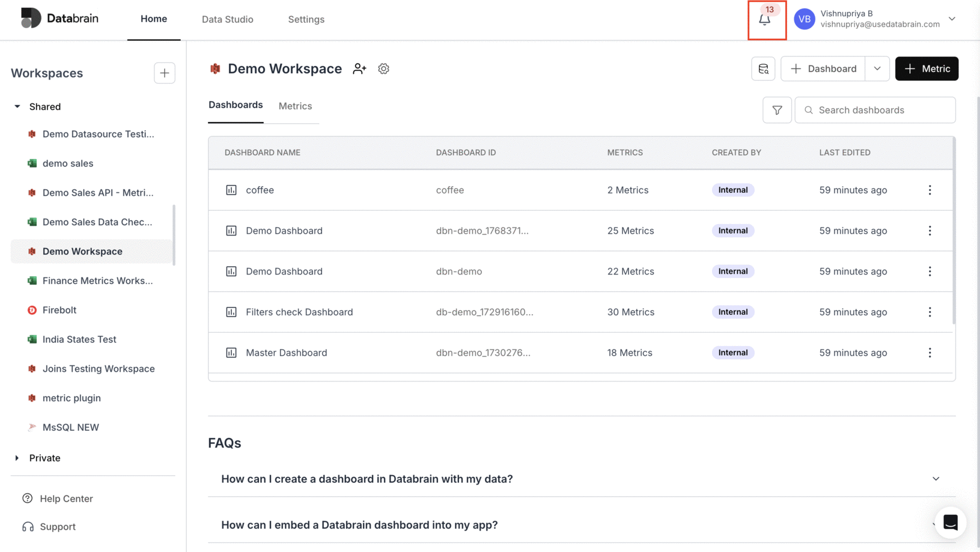
Task: Click the Support headset icon
Action: tap(28, 527)
